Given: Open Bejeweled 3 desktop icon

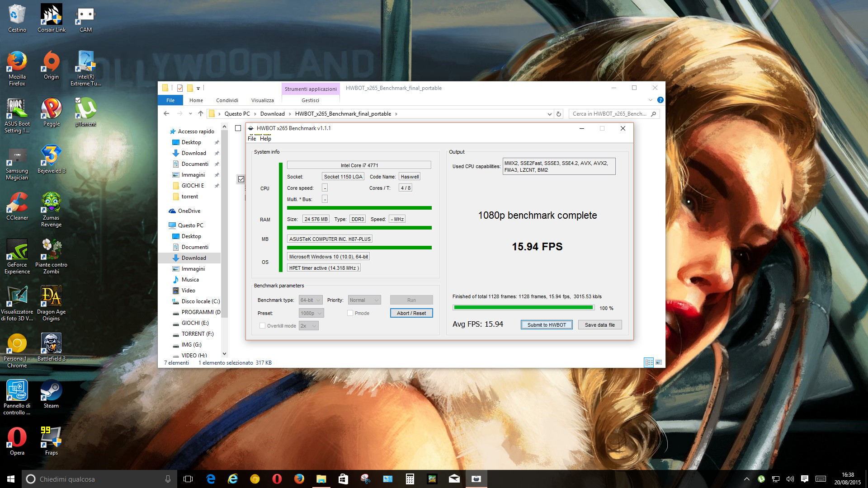Looking at the screenshot, I should [51, 160].
